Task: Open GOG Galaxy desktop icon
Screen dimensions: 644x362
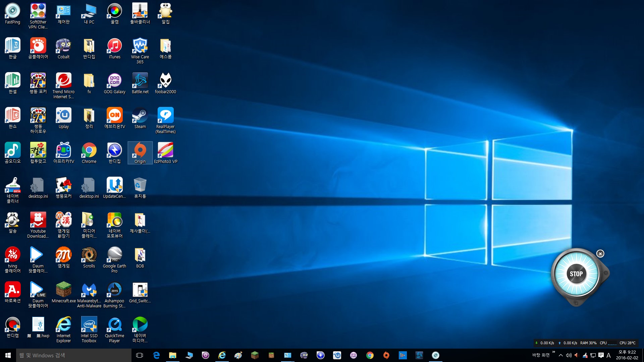Action: [114, 83]
